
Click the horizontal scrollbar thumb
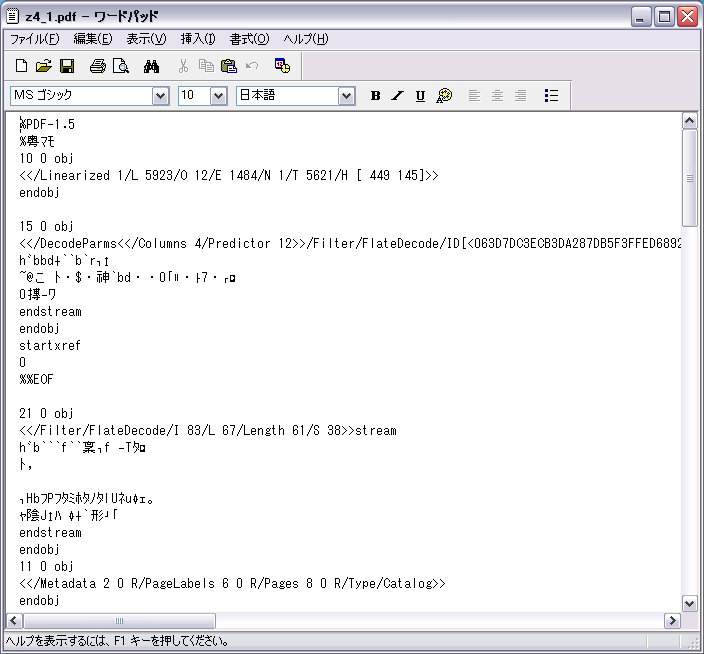[x=119, y=621]
